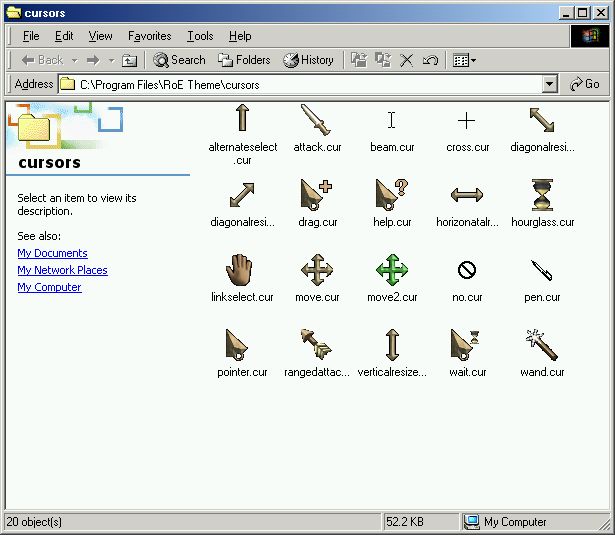The height and width of the screenshot is (535, 615).
Task: Open the Help menu
Action: [x=240, y=36]
